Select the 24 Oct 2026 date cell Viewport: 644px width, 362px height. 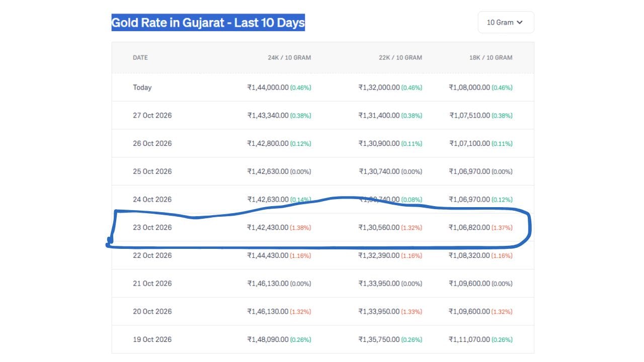[152, 200]
